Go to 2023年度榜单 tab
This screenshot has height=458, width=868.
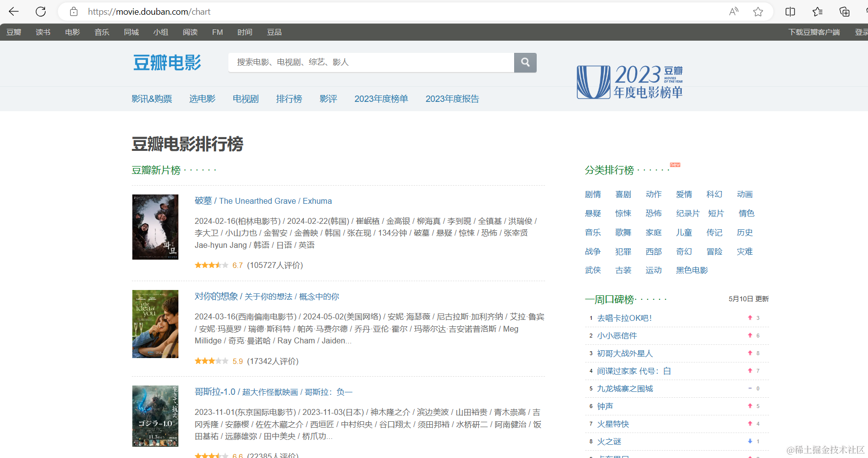coord(381,99)
